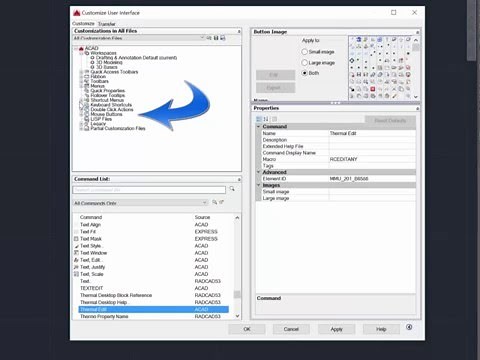Collapse the Command section in Properties
480x360 pixels.
click(258, 127)
